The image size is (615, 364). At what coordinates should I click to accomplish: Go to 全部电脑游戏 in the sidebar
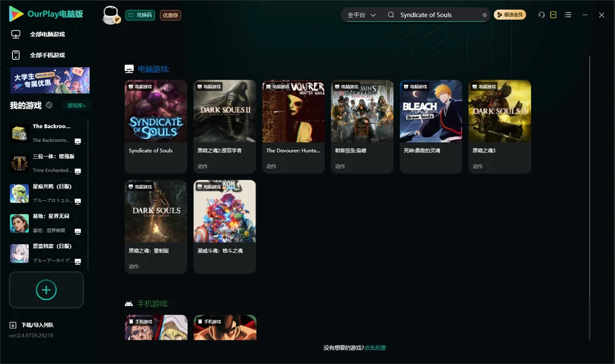pyautogui.click(x=38, y=34)
